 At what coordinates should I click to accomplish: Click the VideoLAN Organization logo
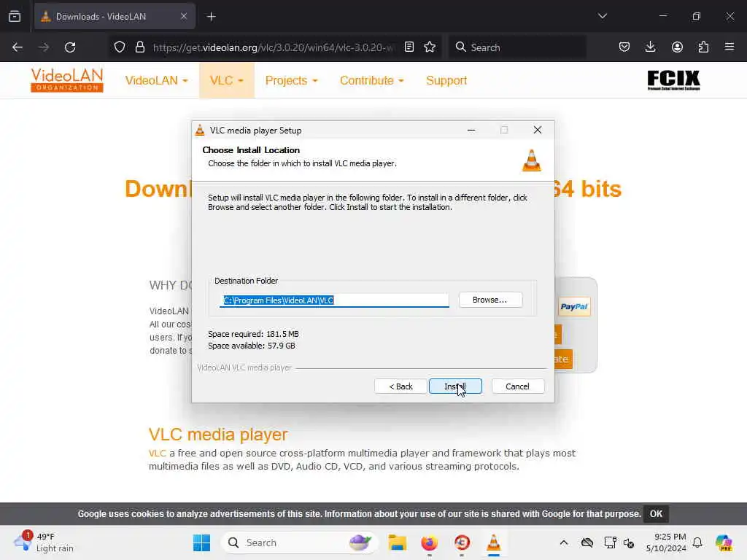click(67, 80)
